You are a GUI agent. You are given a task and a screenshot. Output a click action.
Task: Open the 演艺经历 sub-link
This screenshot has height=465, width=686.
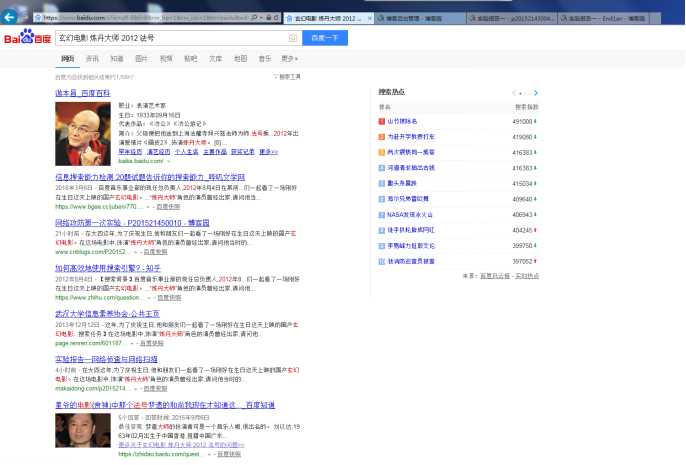[x=158, y=152]
